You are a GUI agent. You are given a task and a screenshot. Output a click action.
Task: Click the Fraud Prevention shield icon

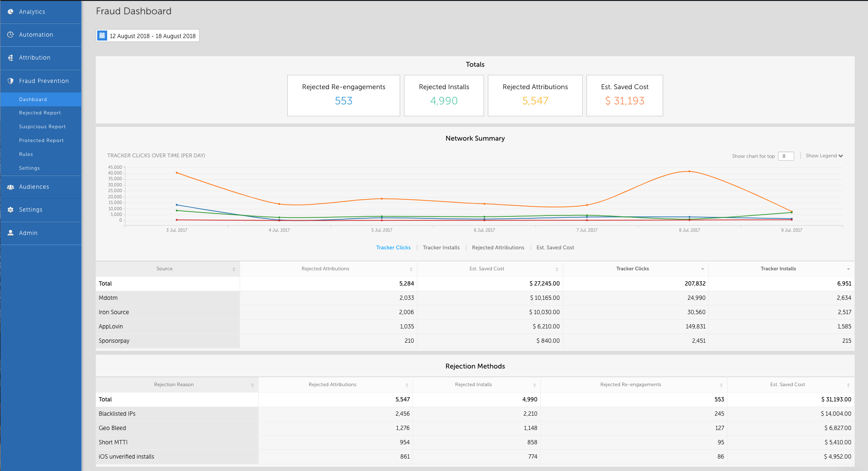10,81
